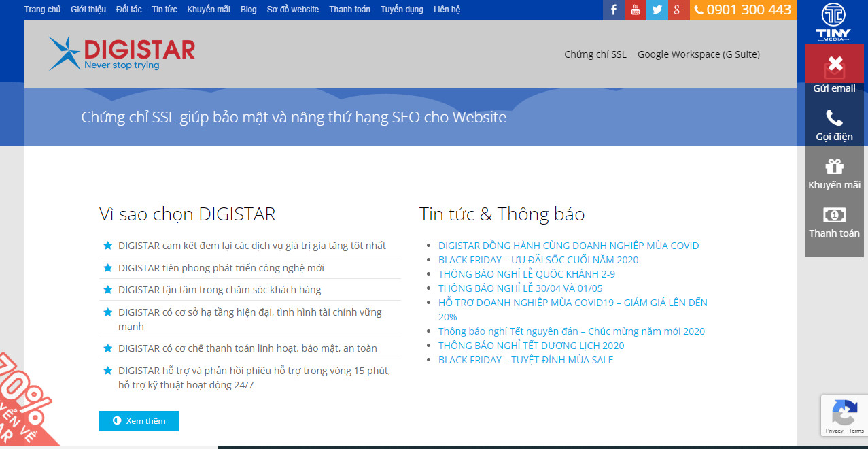The width and height of the screenshot is (868, 449).
Task: Open the Khuyến mãi gift icon in sidebar
Action: [833, 165]
